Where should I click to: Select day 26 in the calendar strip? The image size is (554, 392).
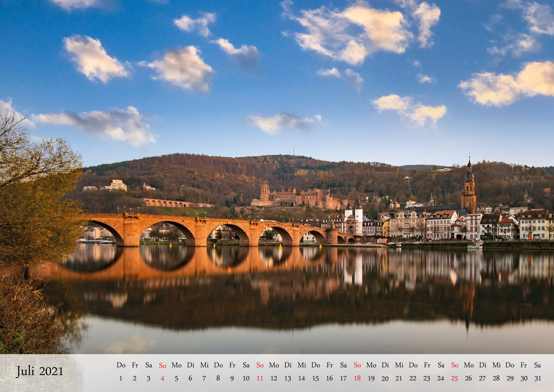tap(469, 378)
